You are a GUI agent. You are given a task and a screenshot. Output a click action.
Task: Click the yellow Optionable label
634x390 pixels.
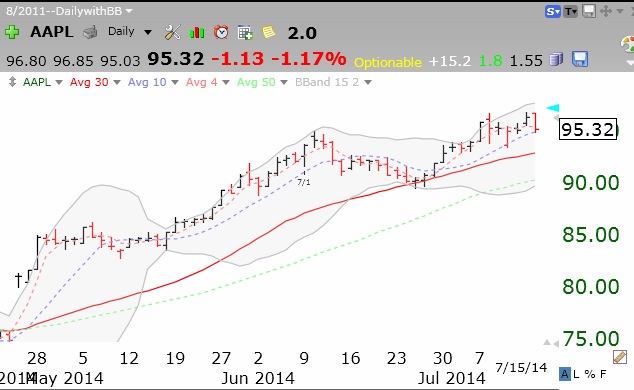pos(388,62)
